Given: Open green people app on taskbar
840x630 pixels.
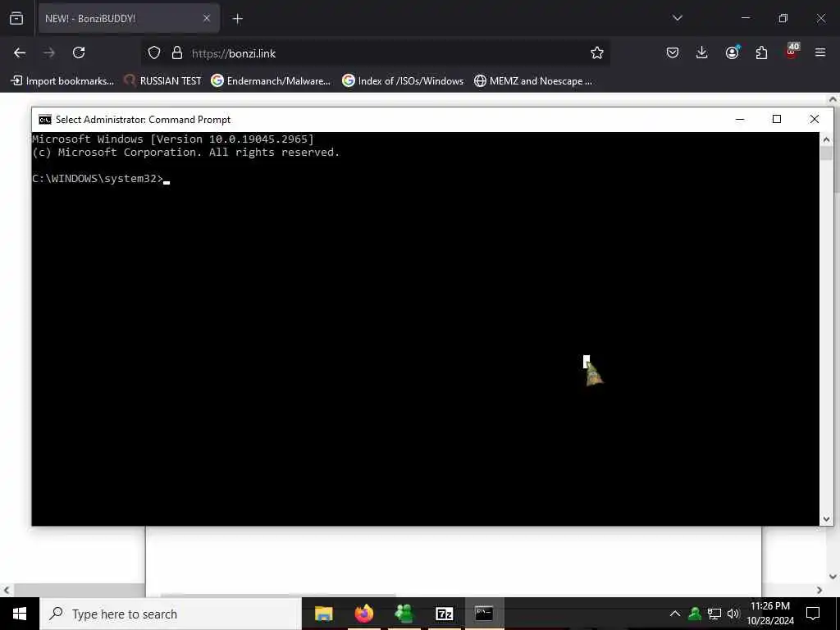Looking at the screenshot, I should click(x=404, y=614).
